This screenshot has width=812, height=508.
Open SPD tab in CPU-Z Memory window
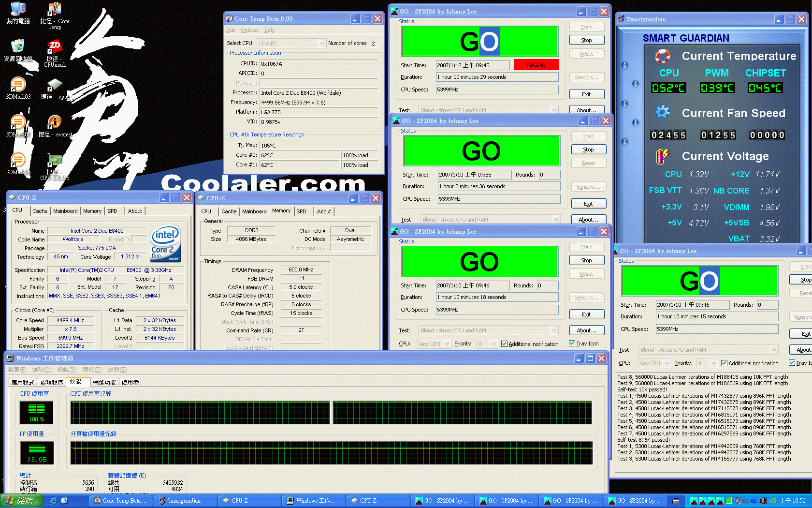(301, 211)
